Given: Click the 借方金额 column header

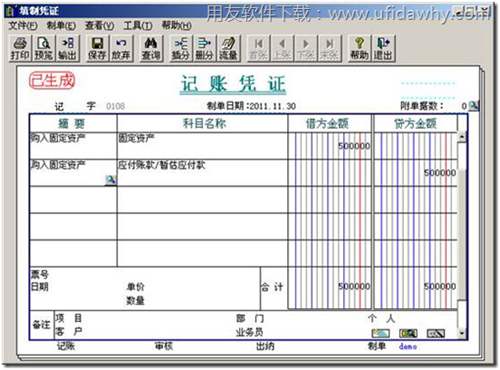Looking at the screenshot, I should pos(329,123).
